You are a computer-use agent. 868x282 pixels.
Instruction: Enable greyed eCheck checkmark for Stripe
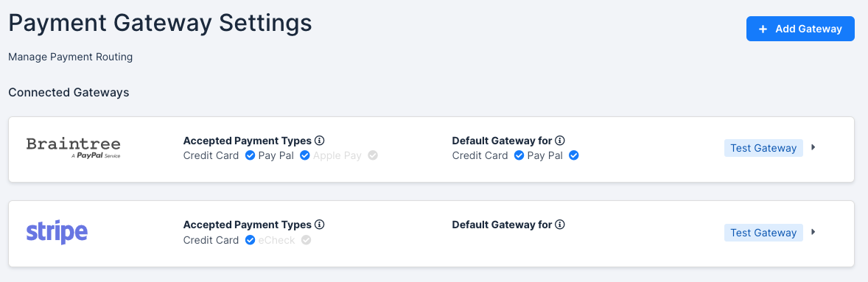coord(306,240)
